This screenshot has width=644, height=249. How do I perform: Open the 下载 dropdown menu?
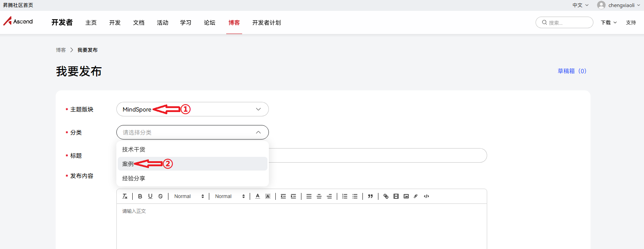pos(609,22)
